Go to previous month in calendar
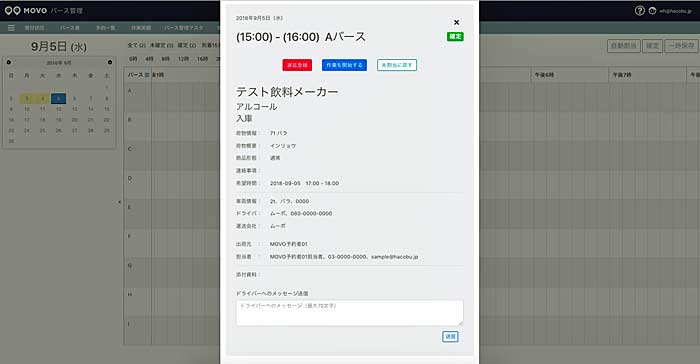 [8, 63]
